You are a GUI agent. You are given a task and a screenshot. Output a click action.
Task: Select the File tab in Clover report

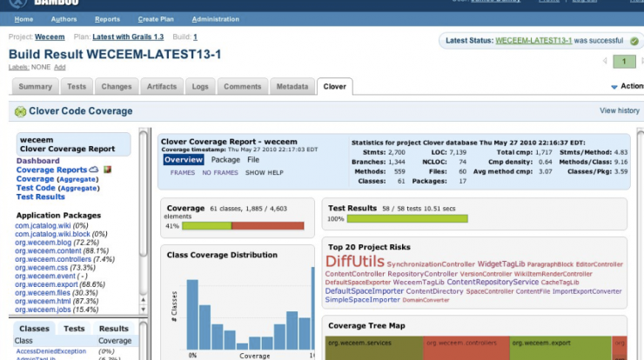click(253, 160)
